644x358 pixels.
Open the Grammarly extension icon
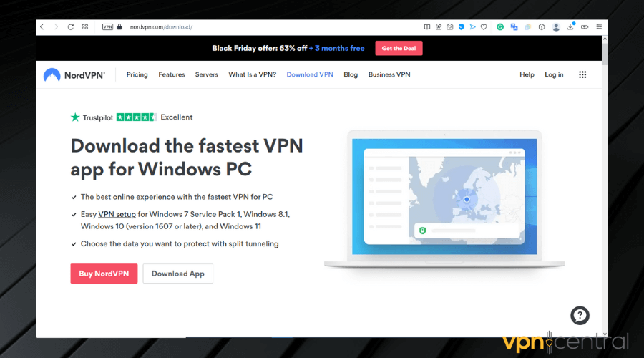pos(501,27)
